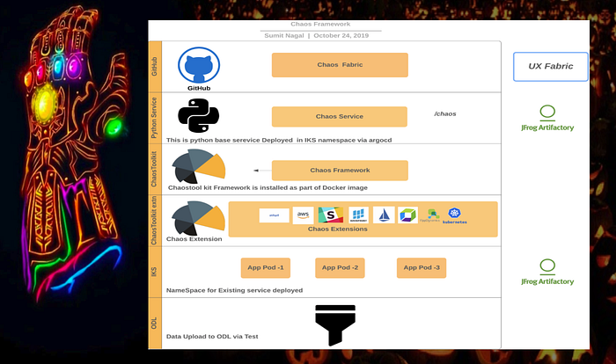Click the /chaos endpoint text
The height and width of the screenshot is (364, 616).
click(x=445, y=114)
